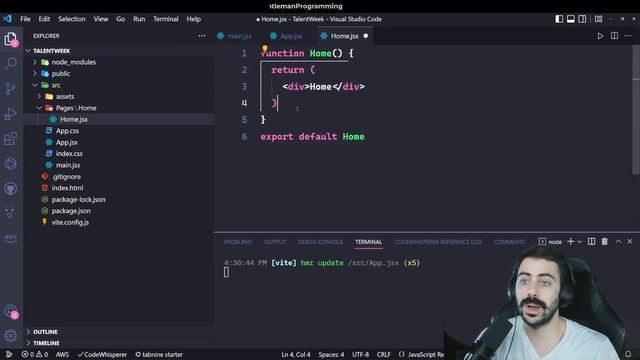Open the Extensions view

pyautogui.click(x=11, y=139)
